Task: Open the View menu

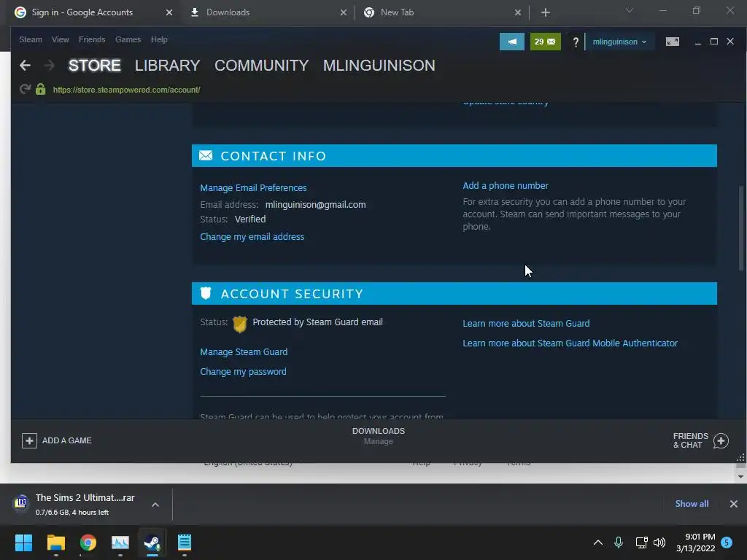Action: click(60, 39)
